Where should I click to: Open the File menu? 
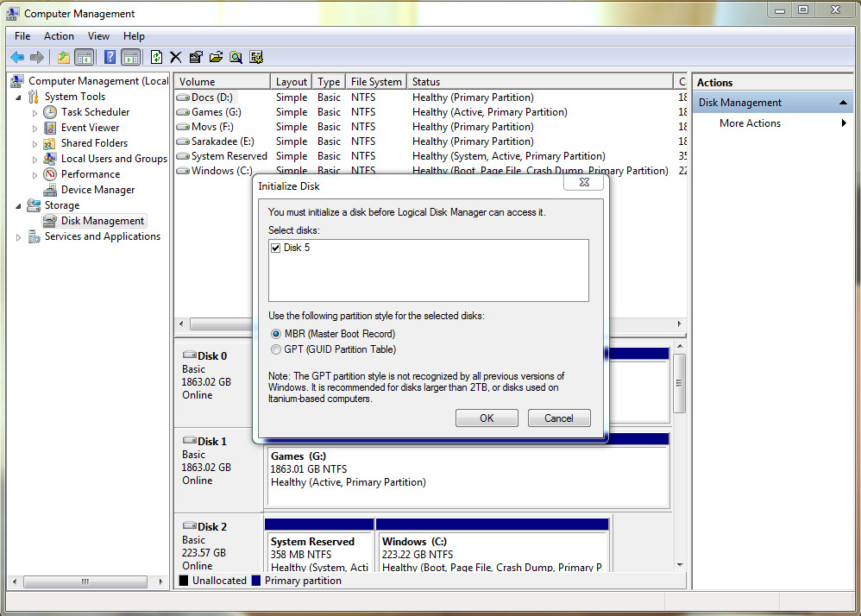22,36
